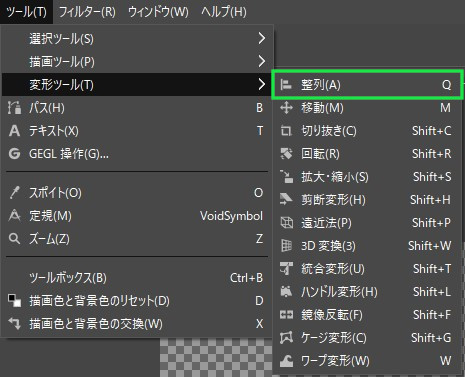Click the Text tool icon next to テキスト(X)
The height and width of the screenshot is (377, 465).
(14, 131)
